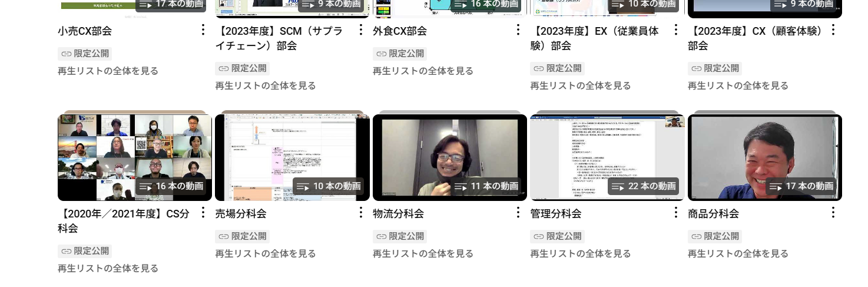
Task: Open three-dot menu for 売場分科会
Action: [x=361, y=213]
